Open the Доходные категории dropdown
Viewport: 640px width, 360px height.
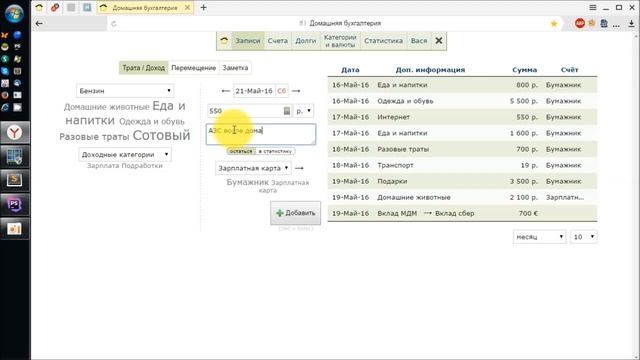click(125, 155)
